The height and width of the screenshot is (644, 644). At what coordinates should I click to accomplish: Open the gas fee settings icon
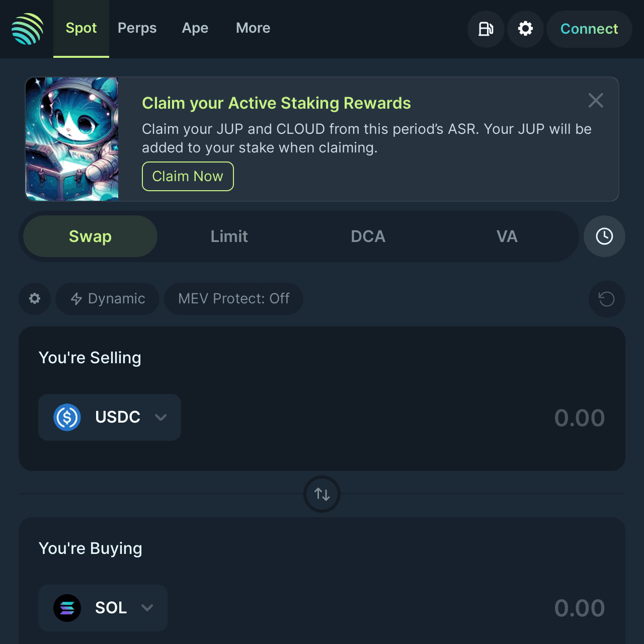point(486,29)
